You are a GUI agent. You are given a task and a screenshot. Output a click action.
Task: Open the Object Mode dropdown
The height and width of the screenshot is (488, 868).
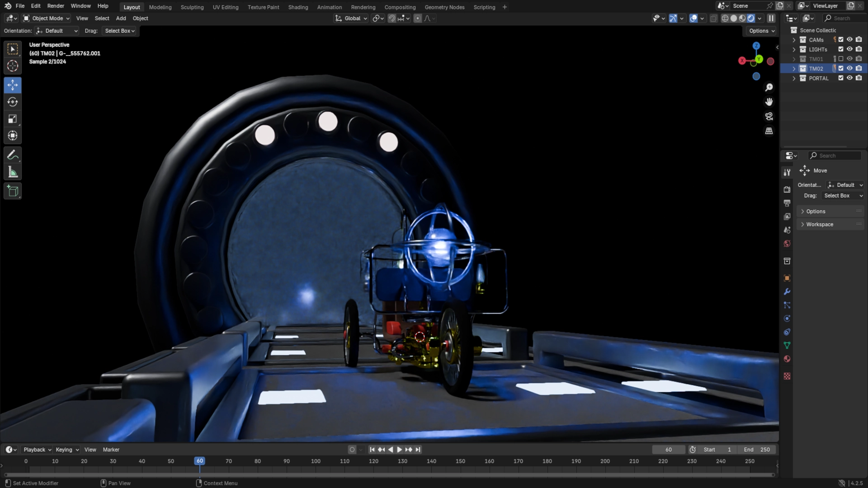[x=47, y=19]
